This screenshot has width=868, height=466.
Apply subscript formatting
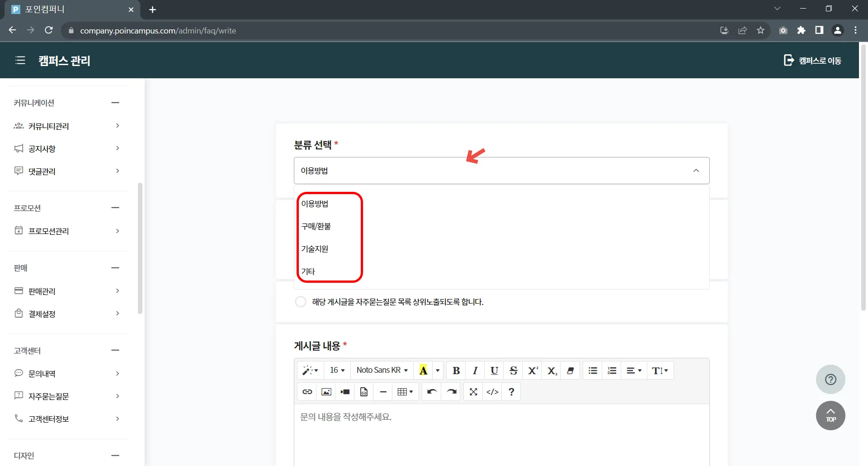point(552,371)
